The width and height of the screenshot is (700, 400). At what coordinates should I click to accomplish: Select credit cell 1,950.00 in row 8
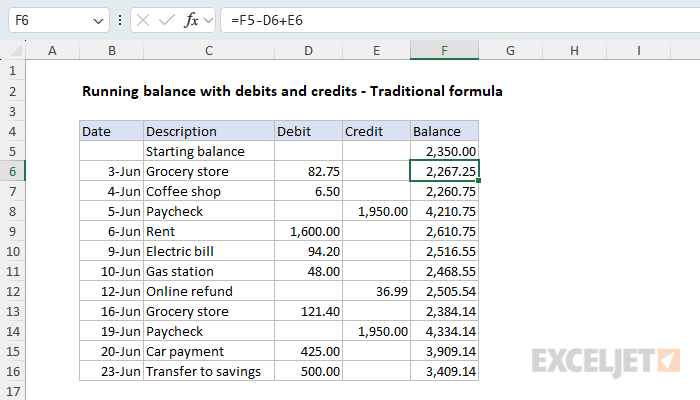[376, 211]
